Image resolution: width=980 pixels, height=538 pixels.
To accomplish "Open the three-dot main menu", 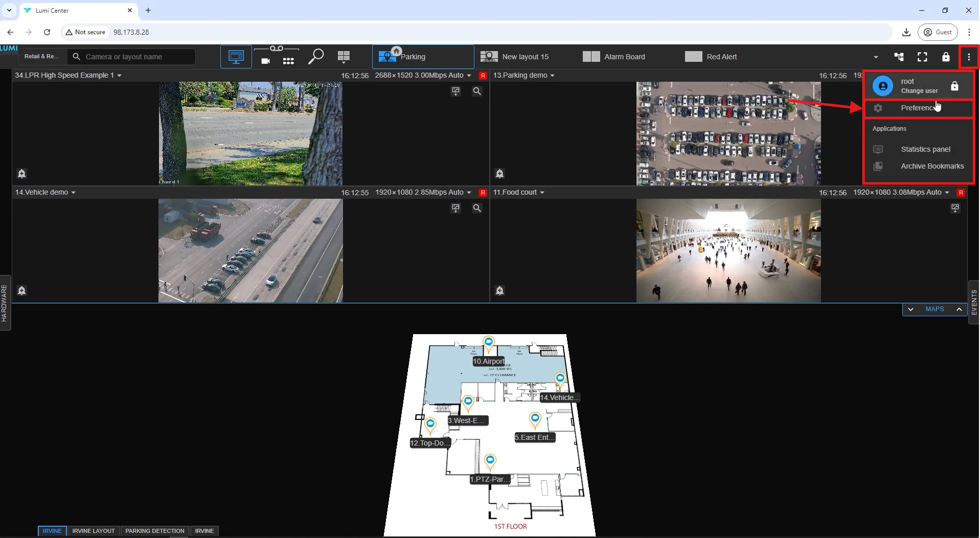I will (969, 57).
